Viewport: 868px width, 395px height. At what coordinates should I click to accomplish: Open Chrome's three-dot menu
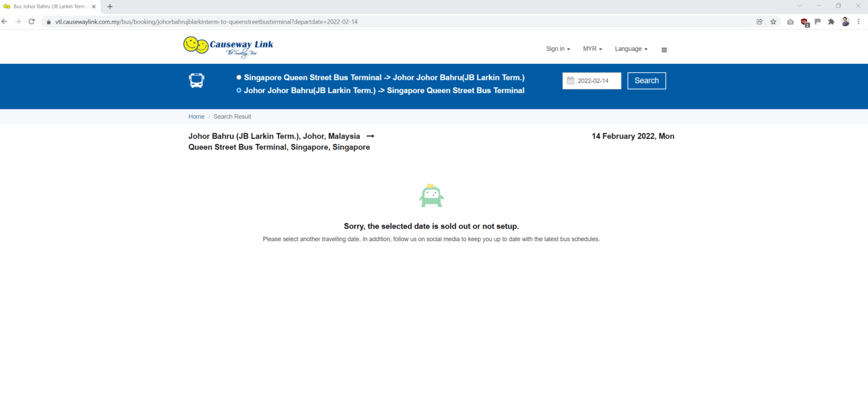[858, 21]
